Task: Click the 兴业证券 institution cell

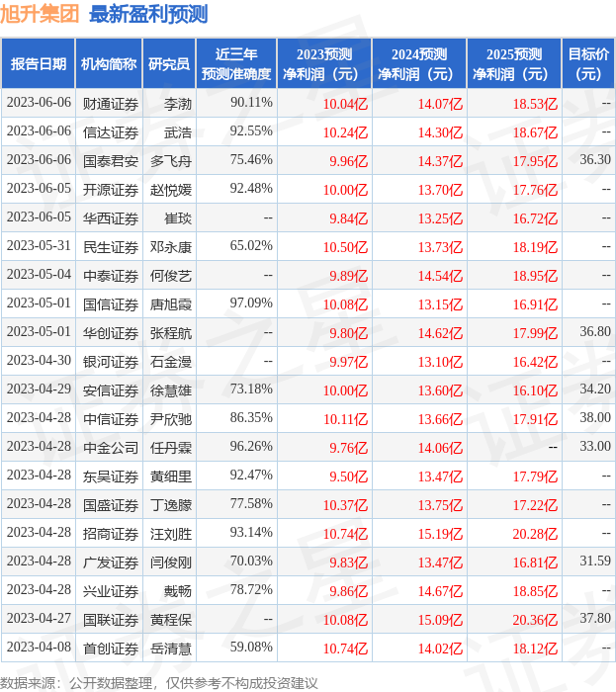Action: click(111, 592)
